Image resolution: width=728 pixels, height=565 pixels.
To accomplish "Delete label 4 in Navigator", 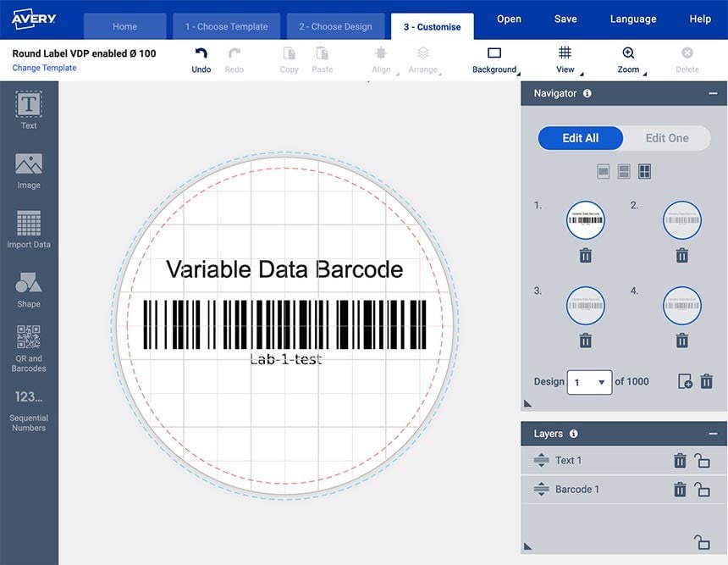I will tap(682, 341).
